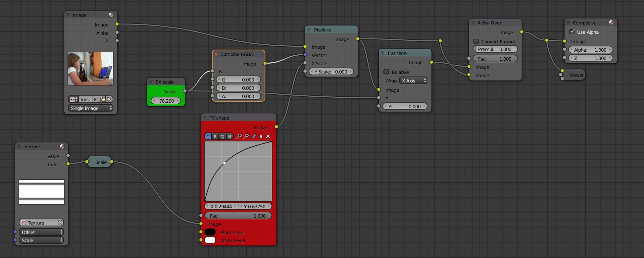
Task: Browse image datablock icon in Image node
Action: 74,99
